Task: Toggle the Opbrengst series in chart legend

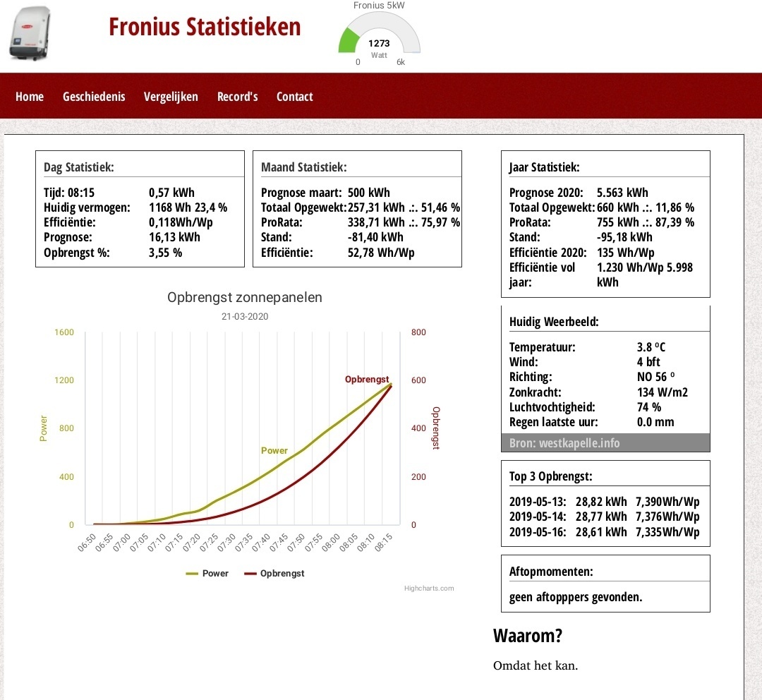Action: [274, 573]
